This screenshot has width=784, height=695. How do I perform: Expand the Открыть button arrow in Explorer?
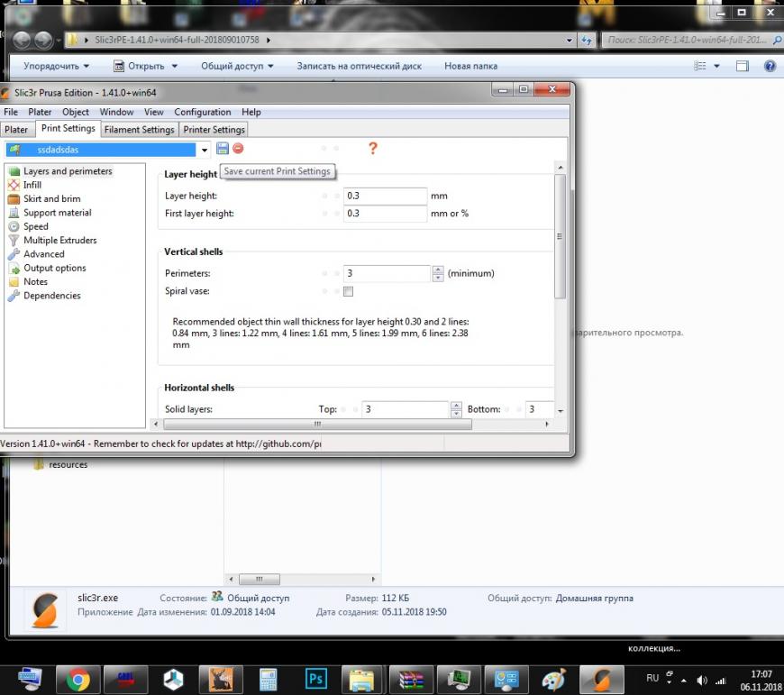pyautogui.click(x=175, y=66)
